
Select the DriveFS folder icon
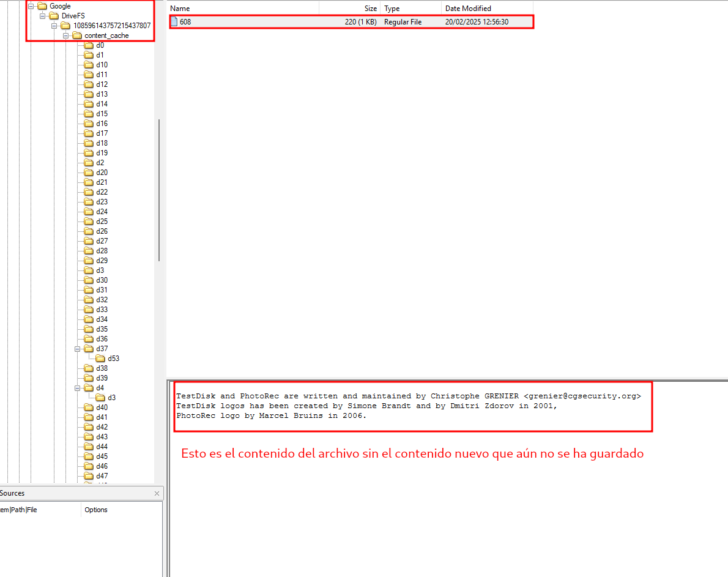(54, 16)
